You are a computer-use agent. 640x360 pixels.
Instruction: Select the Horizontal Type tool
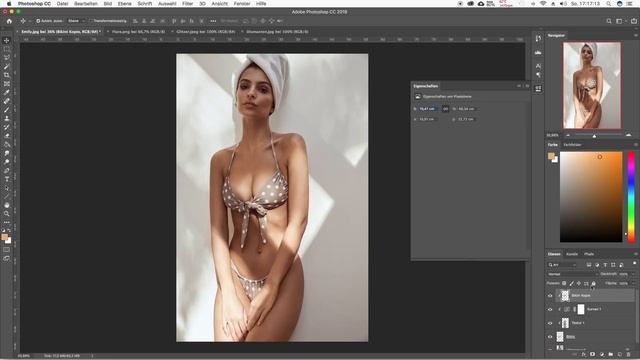click(7, 179)
